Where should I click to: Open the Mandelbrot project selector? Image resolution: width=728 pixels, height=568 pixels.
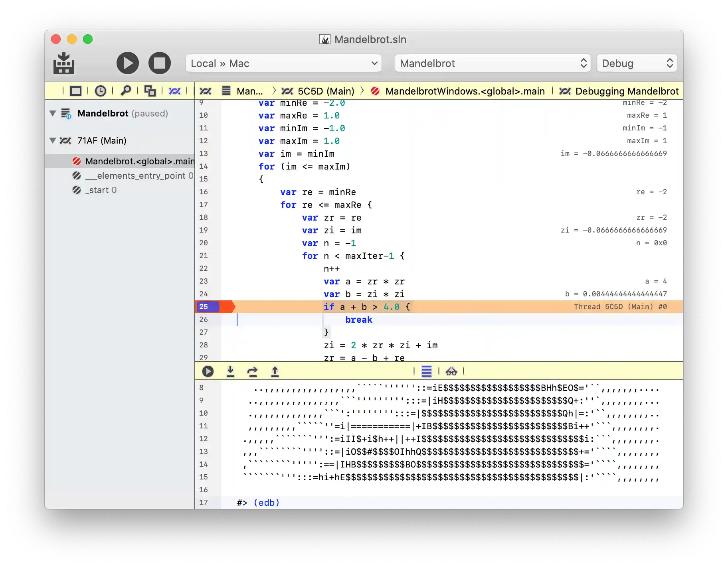(493, 63)
